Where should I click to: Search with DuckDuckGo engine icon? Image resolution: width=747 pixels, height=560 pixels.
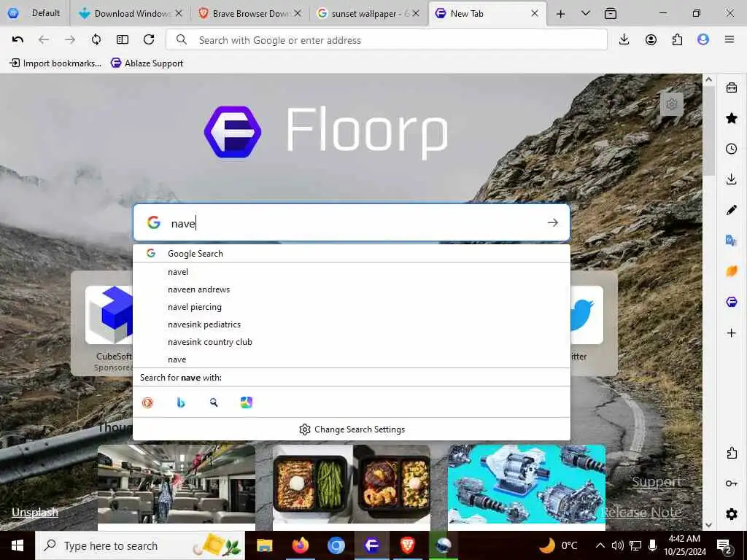point(147,402)
